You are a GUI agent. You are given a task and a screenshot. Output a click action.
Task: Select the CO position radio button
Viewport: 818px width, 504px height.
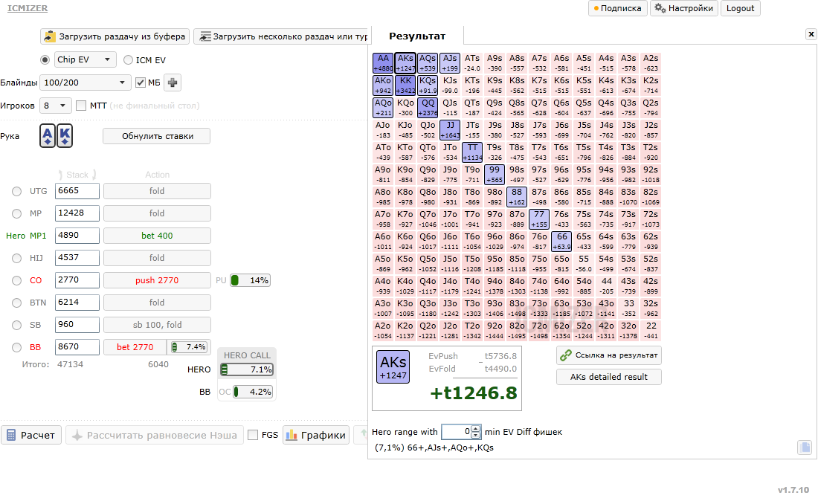tap(16, 281)
